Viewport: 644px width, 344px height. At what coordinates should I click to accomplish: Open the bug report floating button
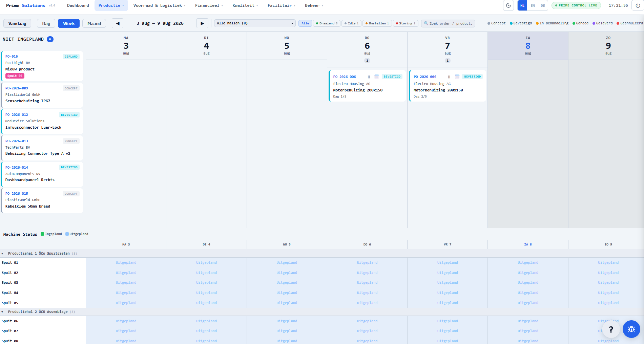631,329
